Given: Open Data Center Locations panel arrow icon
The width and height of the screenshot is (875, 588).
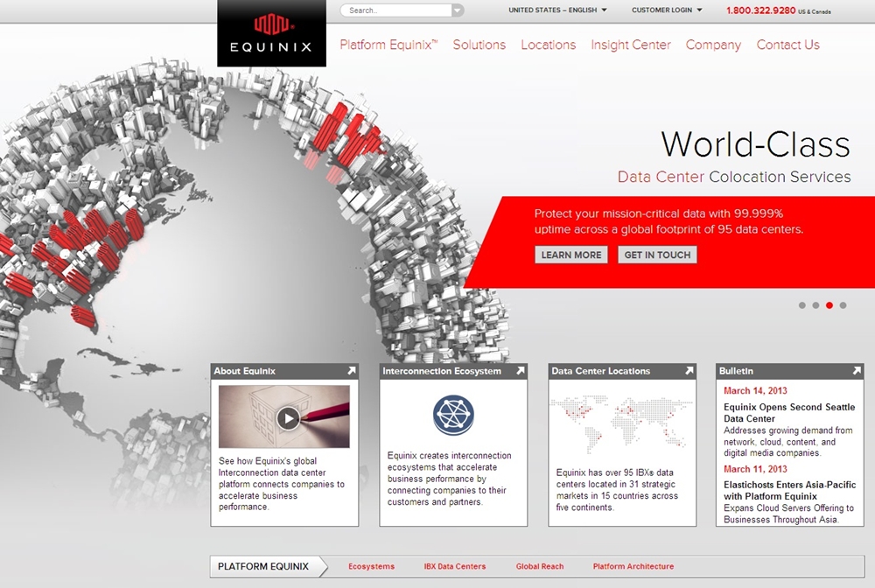Looking at the screenshot, I should coord(689,371).
